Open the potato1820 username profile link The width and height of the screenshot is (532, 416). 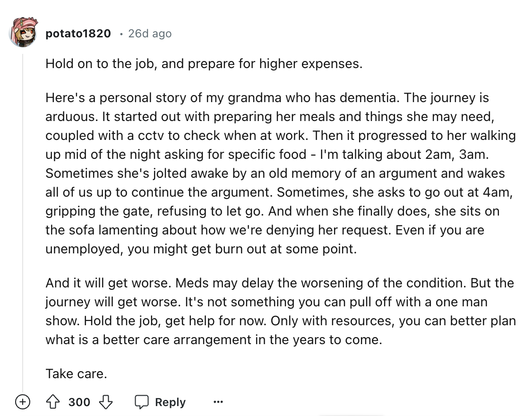coord(78,34)
